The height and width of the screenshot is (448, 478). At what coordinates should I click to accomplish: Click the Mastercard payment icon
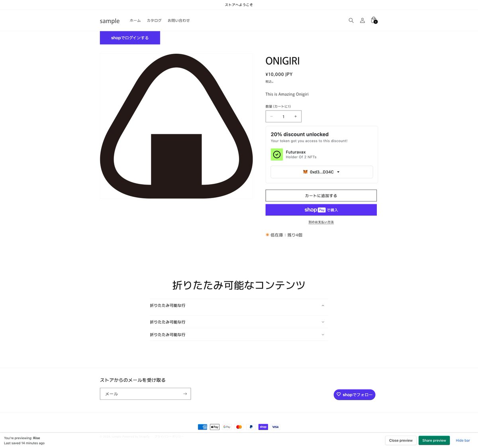[x=239, y=427]
